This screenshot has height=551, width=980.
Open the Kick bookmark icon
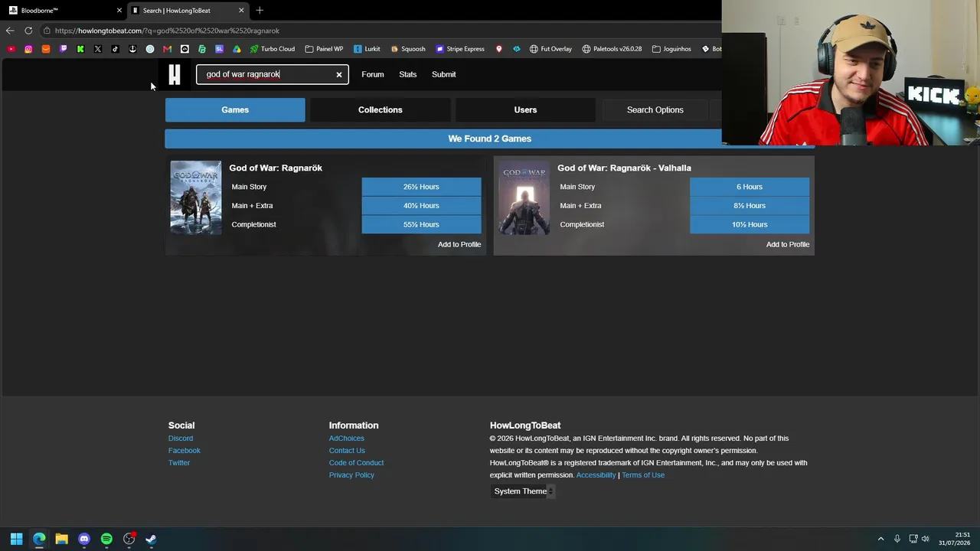click(x=80, y=49)
